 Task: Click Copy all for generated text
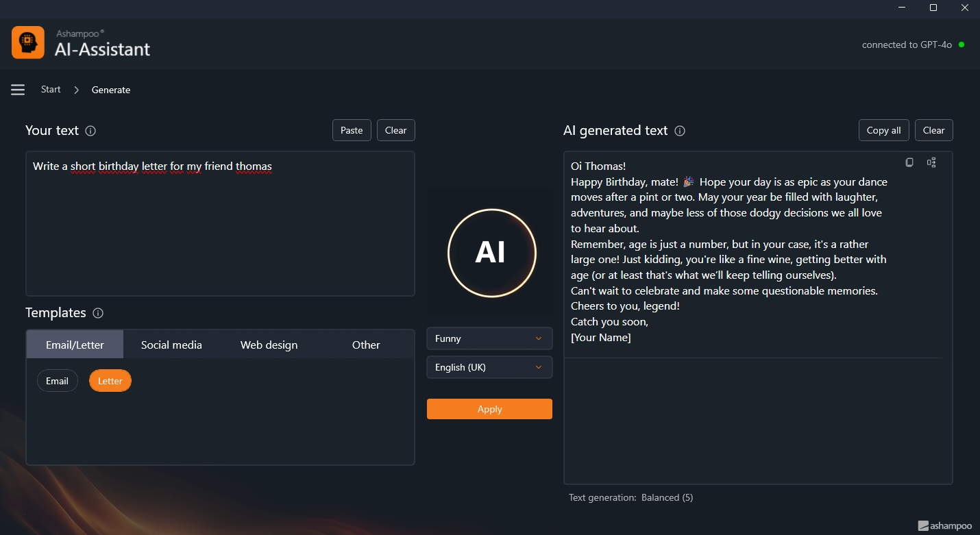(x=883, y=130)
